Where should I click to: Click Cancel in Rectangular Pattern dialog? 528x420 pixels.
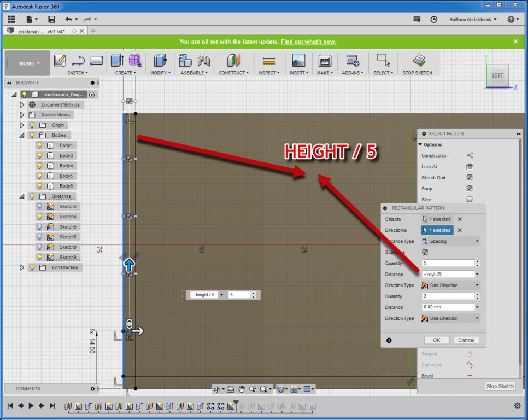(x=466, y=340)
